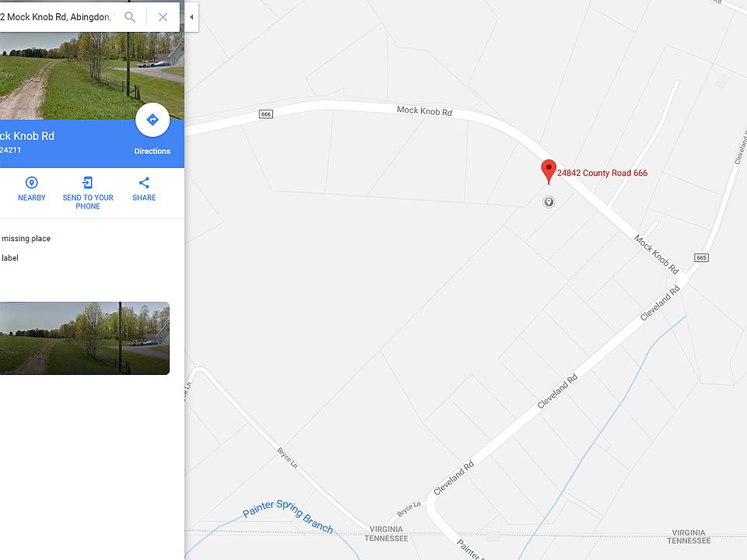Click the missing place link
The height and width of the screenshot is (560, 747).
pyautogui.click(x=26, y=239)
